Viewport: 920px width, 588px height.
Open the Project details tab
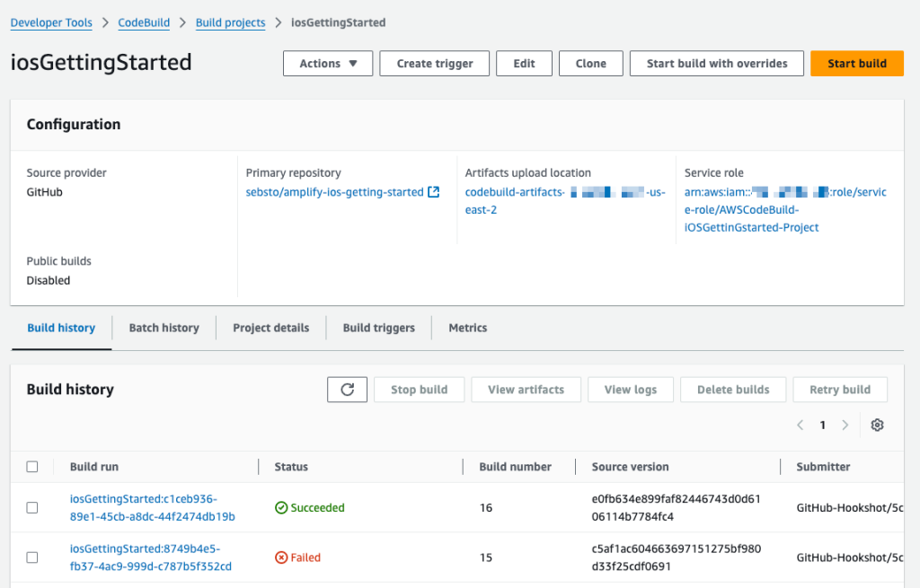[270, 328]
